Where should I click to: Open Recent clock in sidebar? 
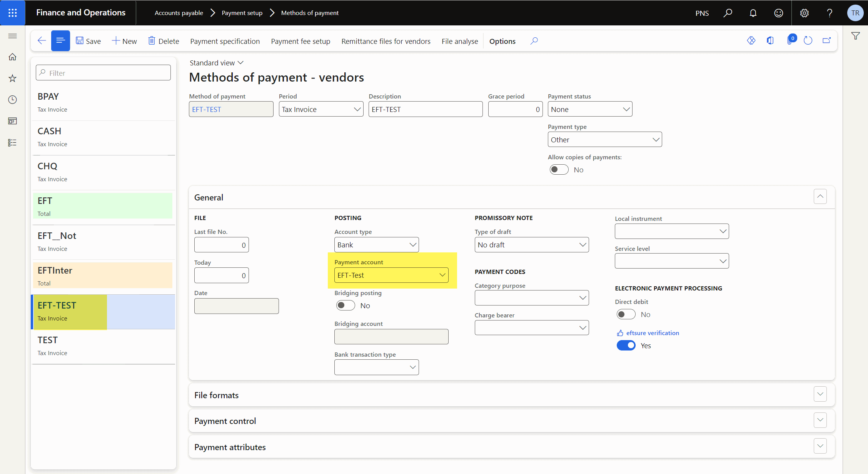pyautogui.click(x=12, y=100)
